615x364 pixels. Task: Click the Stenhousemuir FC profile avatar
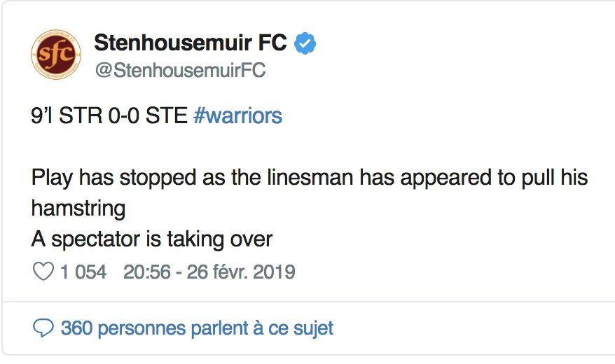(x=56, y=54)
